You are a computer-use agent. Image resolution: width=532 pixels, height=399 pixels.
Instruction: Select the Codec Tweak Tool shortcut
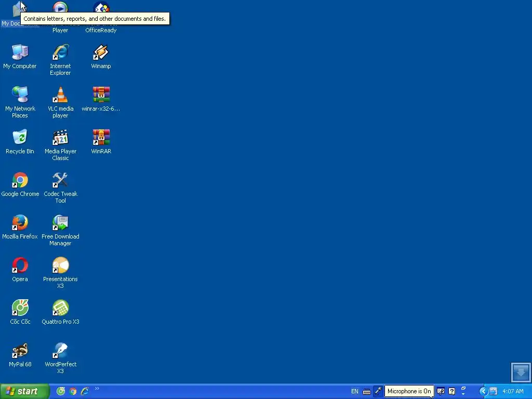click(x=60, y=188)
